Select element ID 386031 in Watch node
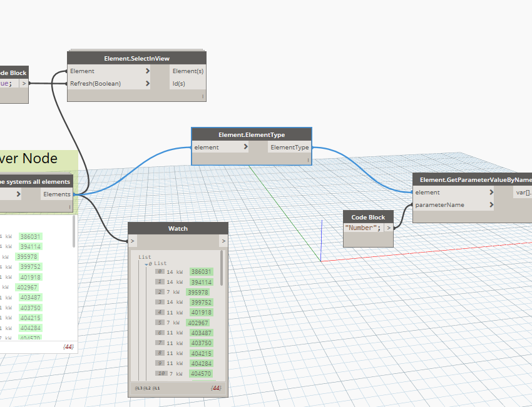This screenshot has width=532, height=407. click(x=202, y=272)
